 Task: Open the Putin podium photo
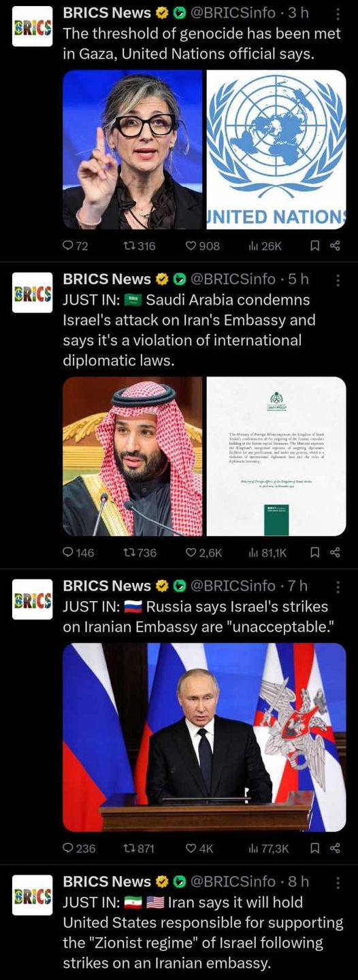pyautogui.click(x=204, y=737)
